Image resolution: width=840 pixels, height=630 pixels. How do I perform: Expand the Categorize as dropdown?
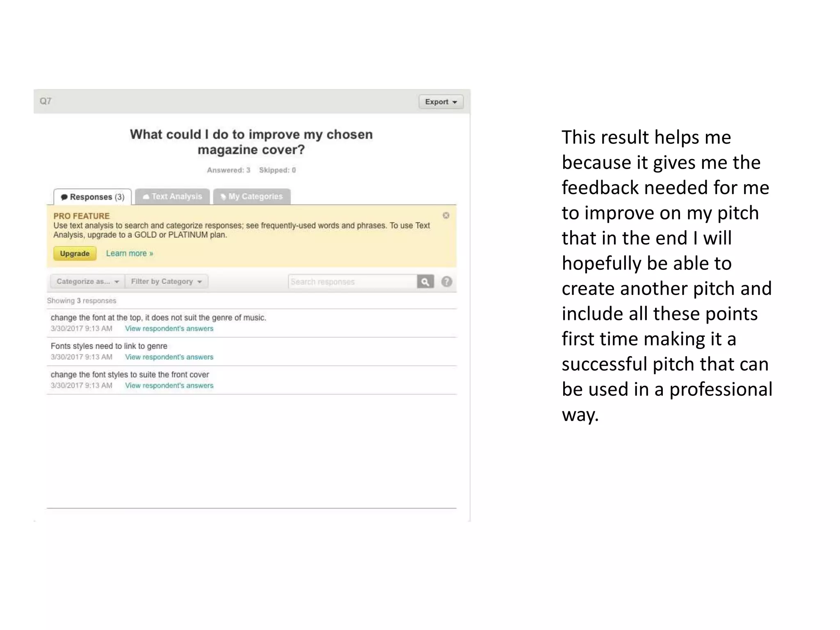click(87, 282)
